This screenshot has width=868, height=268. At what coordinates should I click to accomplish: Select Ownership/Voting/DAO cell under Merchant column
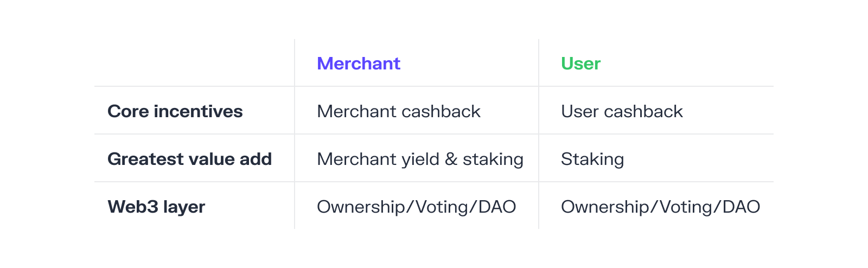pos(417,207)
